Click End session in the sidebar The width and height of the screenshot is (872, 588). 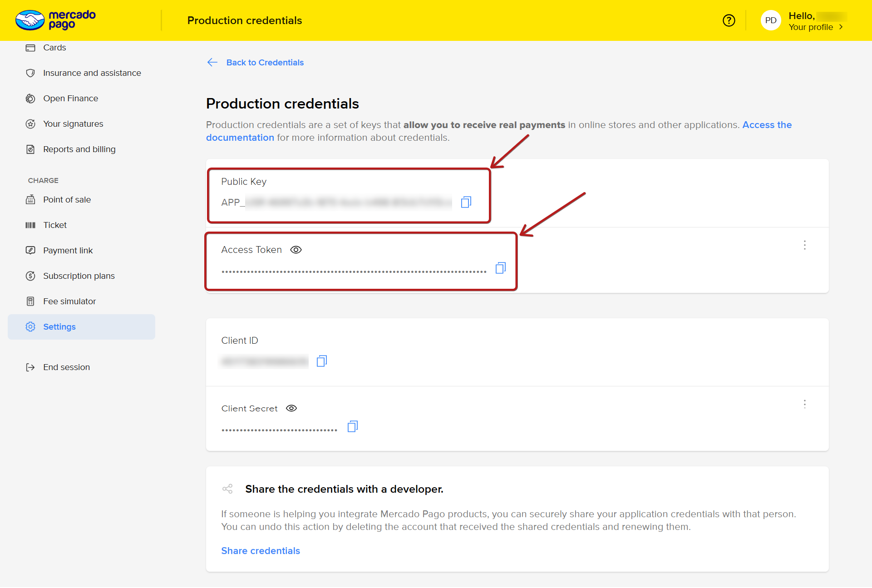[66, 367]
